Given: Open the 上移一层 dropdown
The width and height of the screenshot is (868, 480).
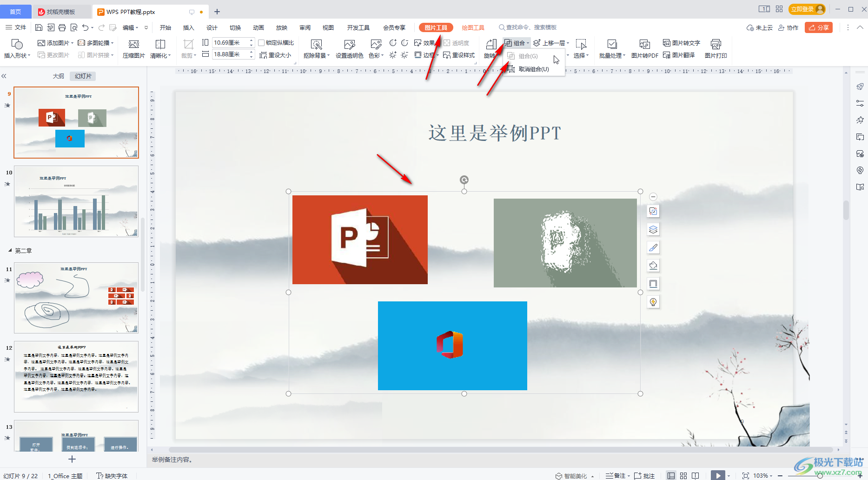Looking at the screenshot, I should 551,43.
